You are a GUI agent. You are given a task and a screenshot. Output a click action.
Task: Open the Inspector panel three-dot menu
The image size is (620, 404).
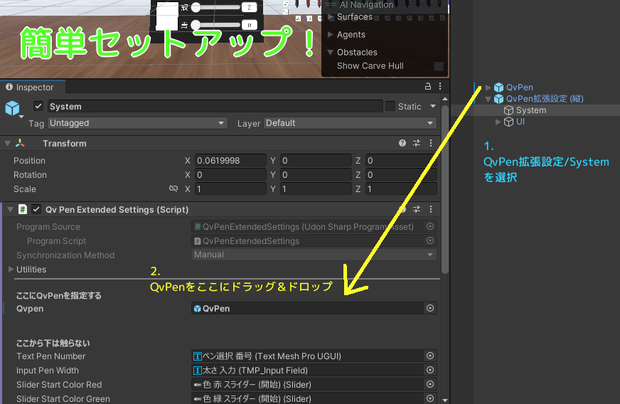[x=440, y=86]
